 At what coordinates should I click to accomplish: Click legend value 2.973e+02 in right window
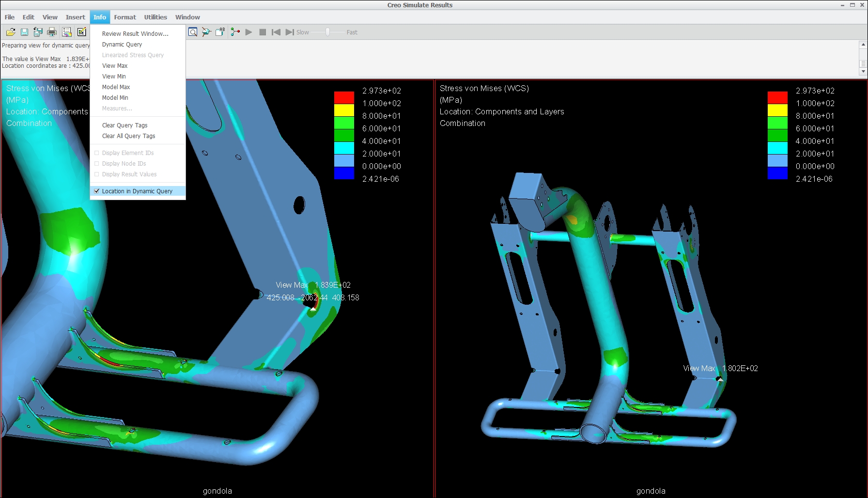pyautogui.click(x=815, y=91)
